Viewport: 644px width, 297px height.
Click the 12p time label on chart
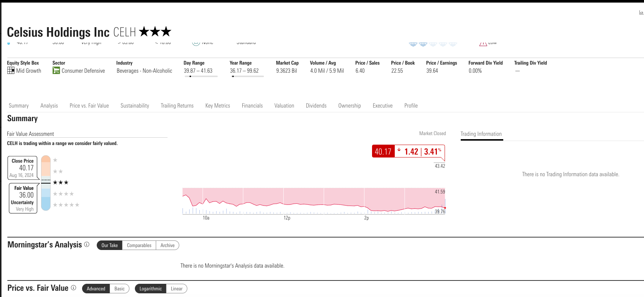287,218
